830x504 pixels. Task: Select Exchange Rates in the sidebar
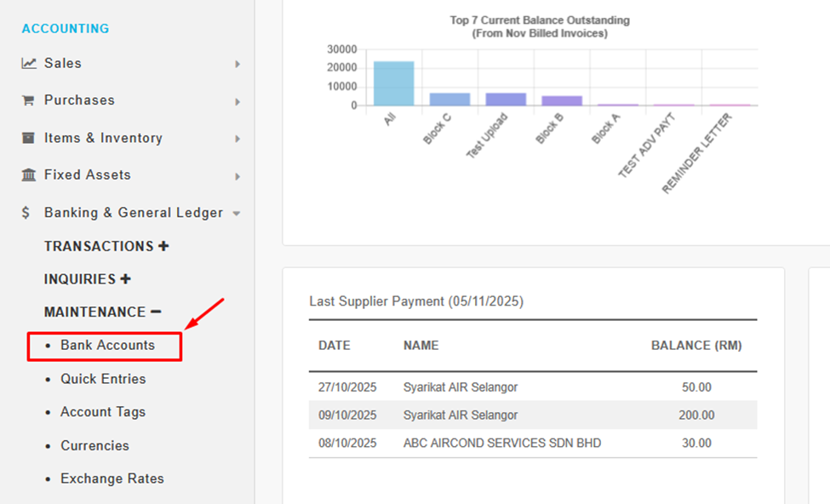(x=112, y=478)
